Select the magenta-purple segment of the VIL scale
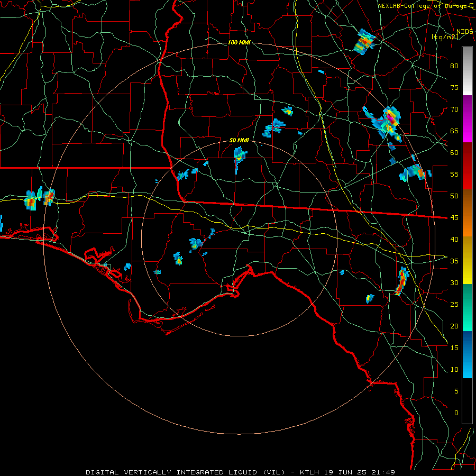 coord(467,118)
